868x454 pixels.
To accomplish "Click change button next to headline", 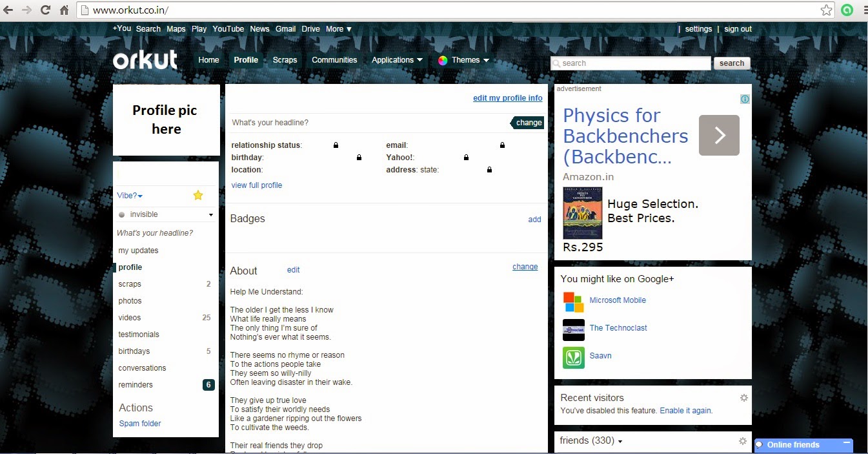I will (x=528, y=123).
